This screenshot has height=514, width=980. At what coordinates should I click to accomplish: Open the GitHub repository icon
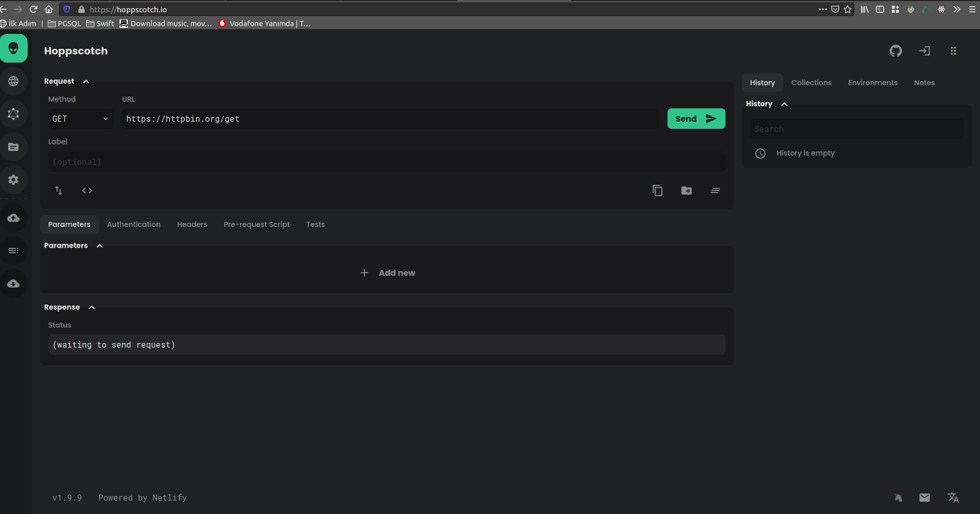coord(896,51)
